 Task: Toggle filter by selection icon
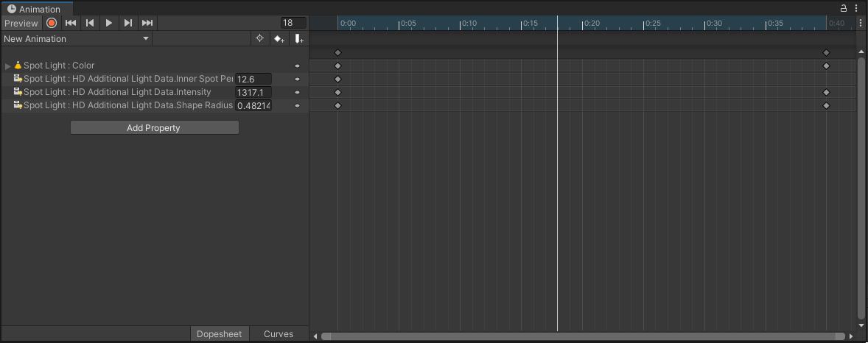pyautogui.click(x=259, y=38)
